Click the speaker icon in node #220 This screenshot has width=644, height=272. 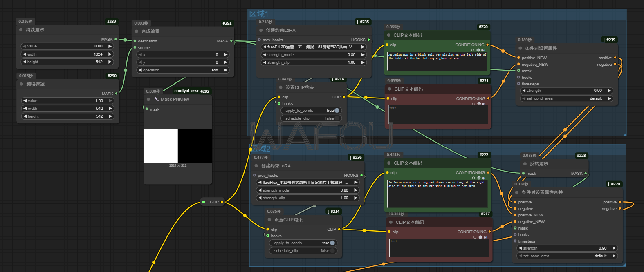(x=483, y=50)
